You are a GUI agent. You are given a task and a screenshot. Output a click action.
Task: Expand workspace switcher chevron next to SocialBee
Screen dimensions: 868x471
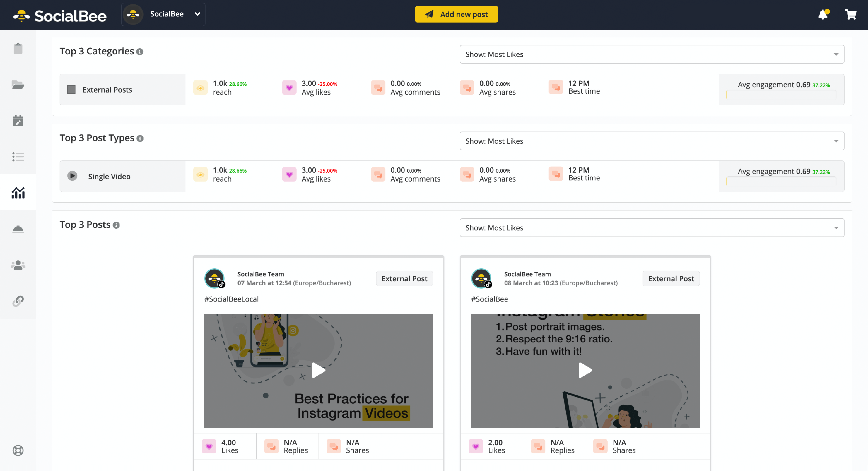tap(197, 14)
